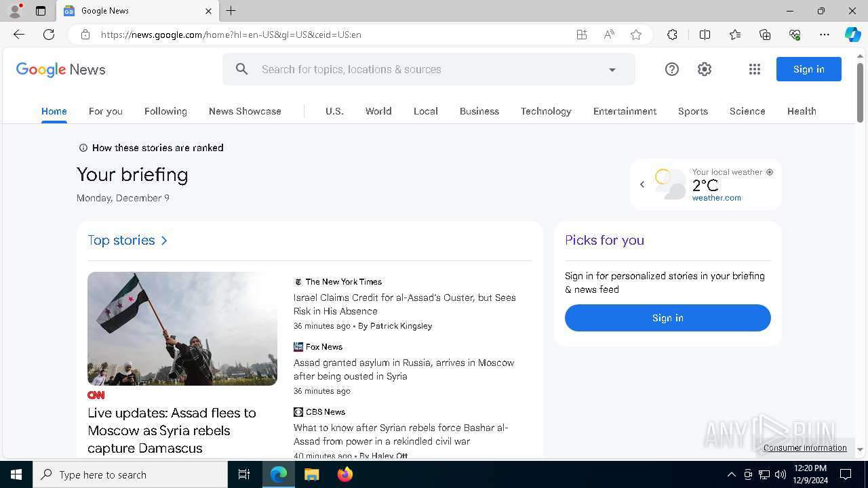Click the taskbar search box
Image resolution: width=868 pixels, height=488 pixels.
point(130,474)
